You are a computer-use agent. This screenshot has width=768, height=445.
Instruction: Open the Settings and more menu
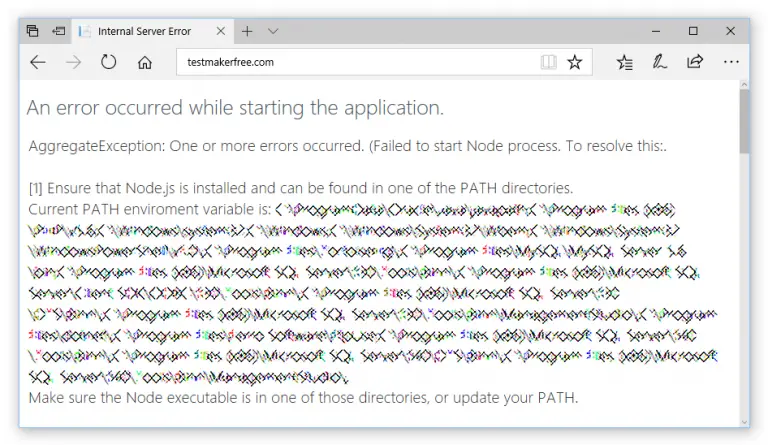[x=731, y=62]
